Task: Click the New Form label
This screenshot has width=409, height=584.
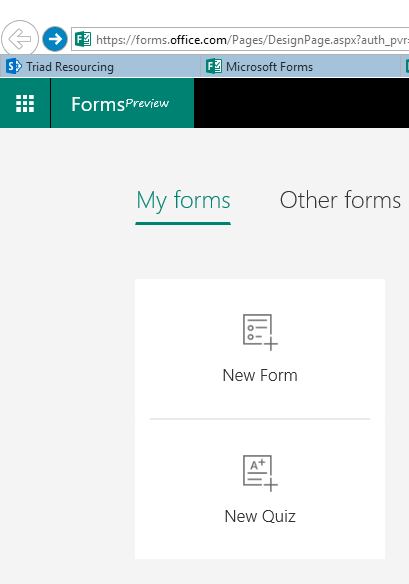Action: click(260, 375)
